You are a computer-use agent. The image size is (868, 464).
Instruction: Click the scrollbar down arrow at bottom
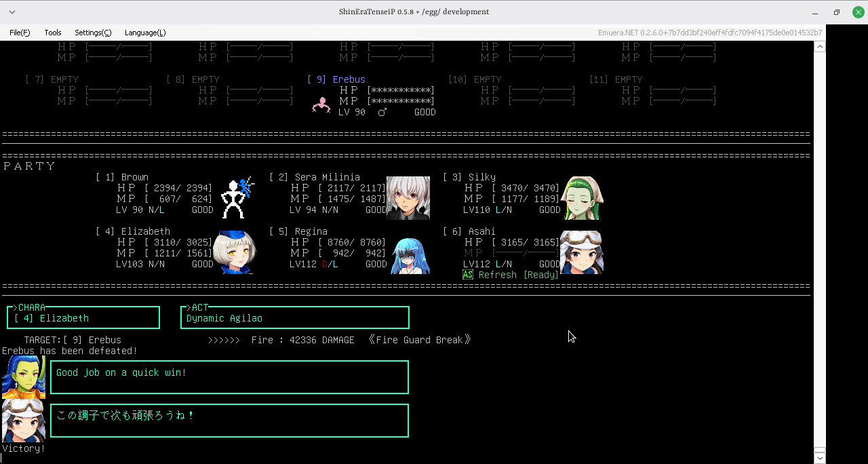(820, 458)
